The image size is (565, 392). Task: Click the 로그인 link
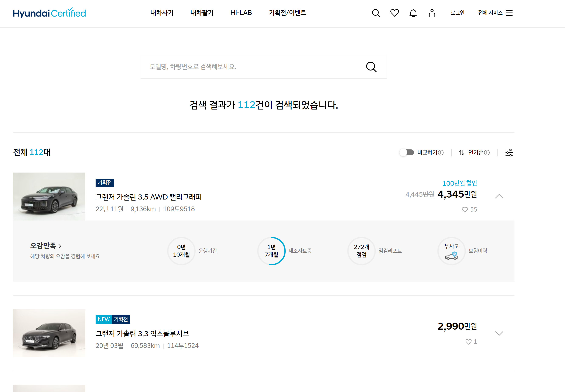click(x=457, y=13)
